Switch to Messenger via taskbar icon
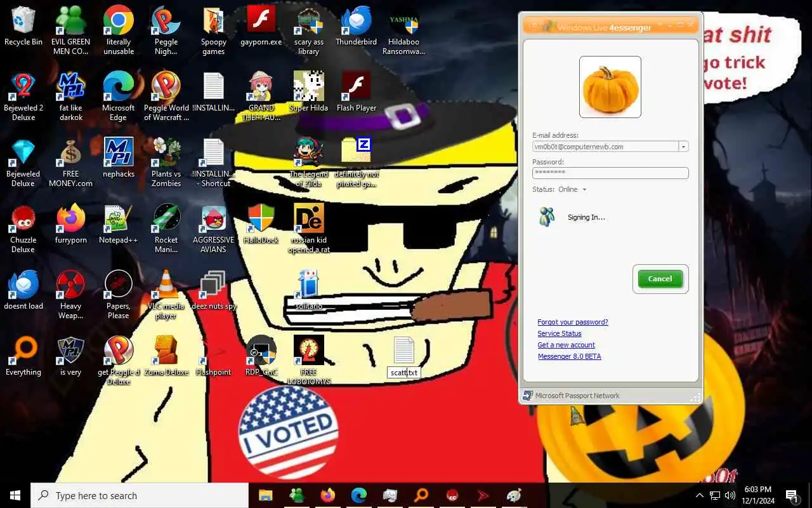This screenshot has width=812, height=508. 296,495
